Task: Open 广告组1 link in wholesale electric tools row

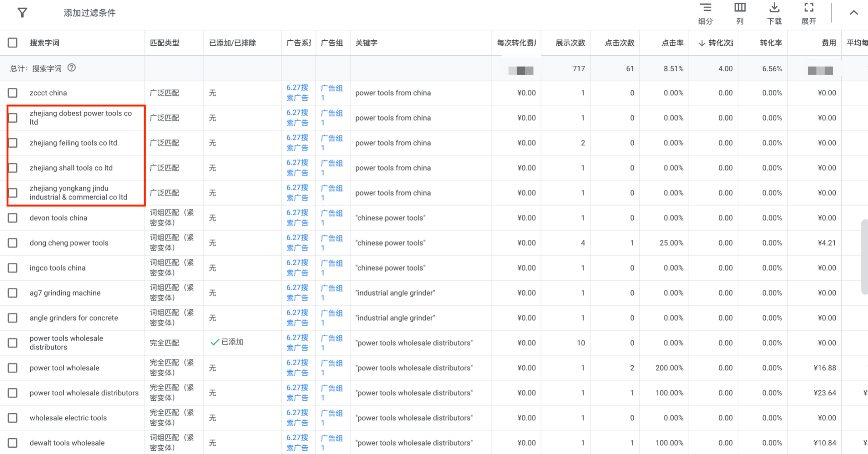Action: point(332,418)
